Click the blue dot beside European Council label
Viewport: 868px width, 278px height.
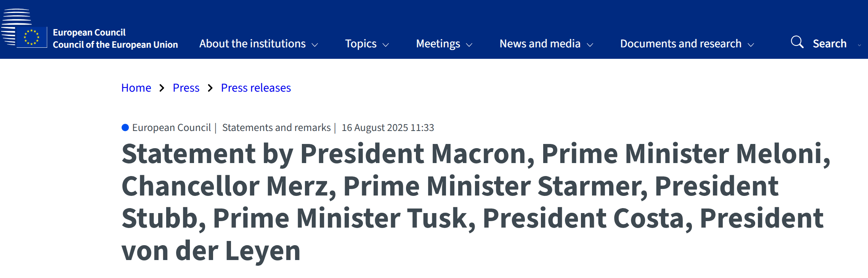coord(125,128)
